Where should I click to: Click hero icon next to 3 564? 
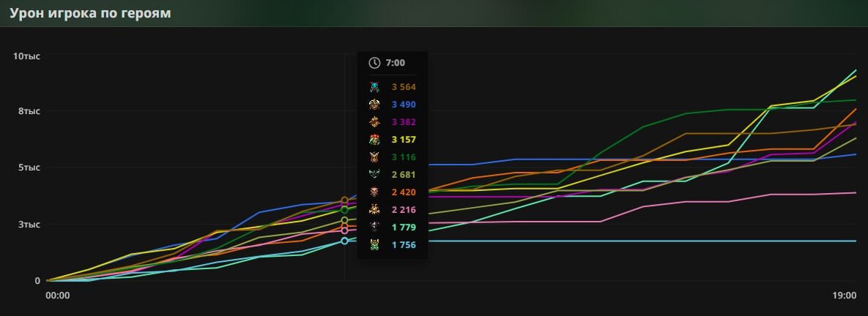(x=375, y=87)
